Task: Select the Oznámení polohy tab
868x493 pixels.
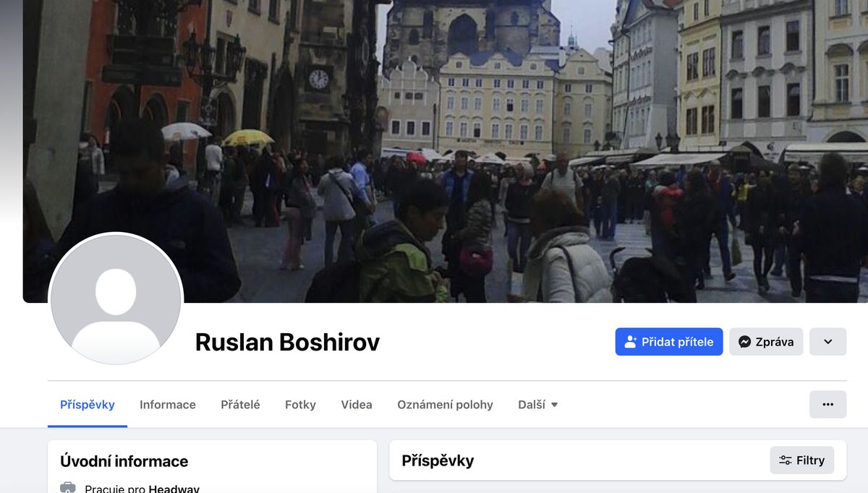Action: click(x=445, y=405)
